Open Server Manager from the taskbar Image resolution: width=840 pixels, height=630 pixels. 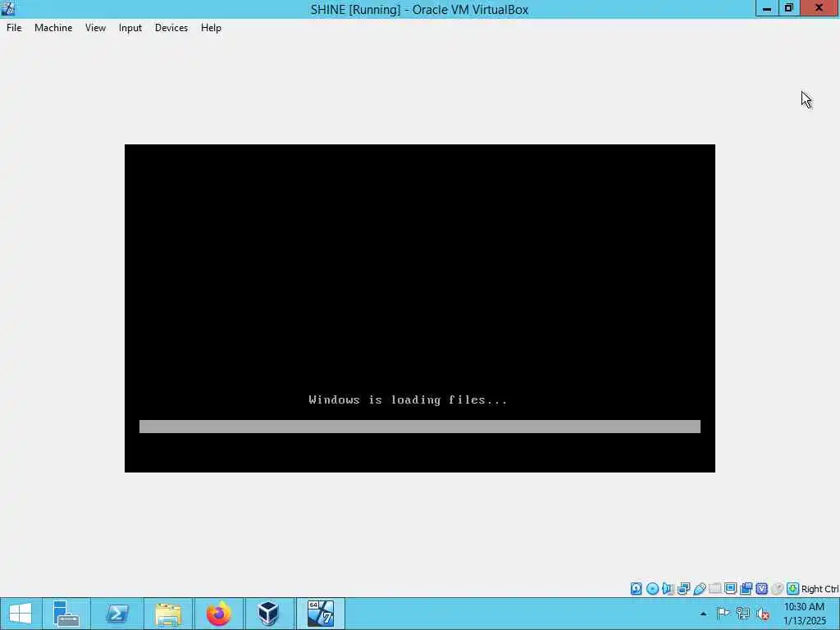(66, 614)
